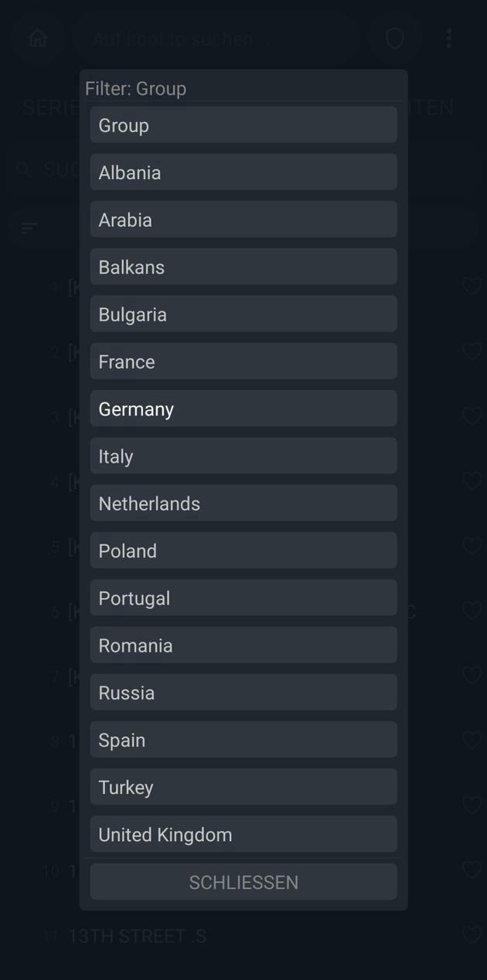Image resolution: width=487 pixels, height=980 pixels.
Task: Favorite the 13TH STREET .S channel heart
Action: coord(472,935)
